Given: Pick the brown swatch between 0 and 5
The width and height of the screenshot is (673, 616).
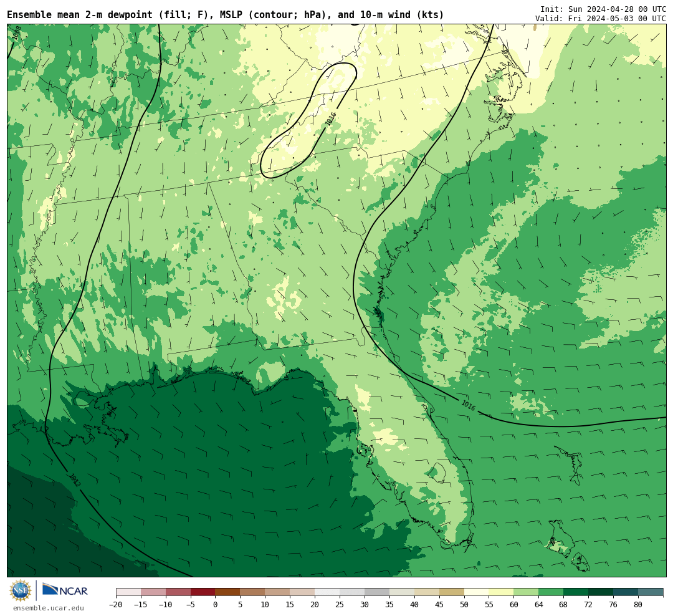Looking at the screenshot, I should (x=228, y=592).
